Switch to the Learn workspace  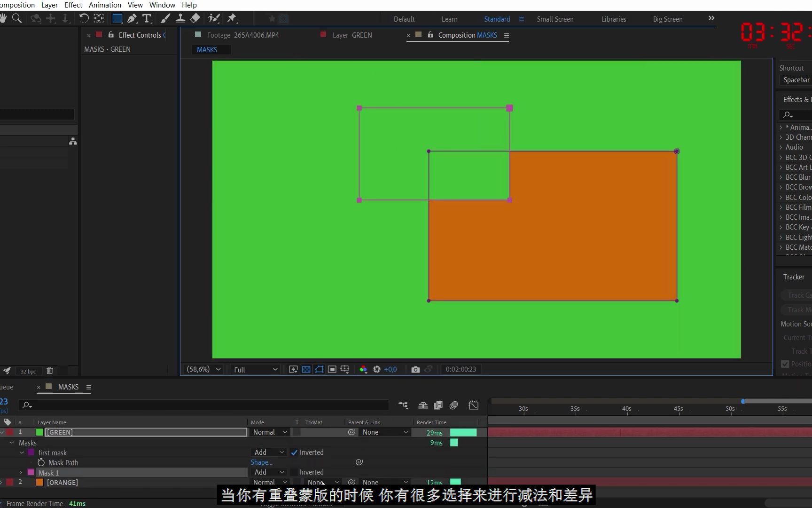(x=449, y=19)
